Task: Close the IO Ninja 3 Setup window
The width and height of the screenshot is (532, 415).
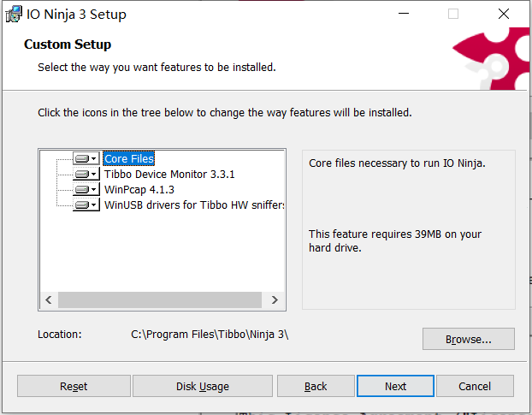Action: [x=504, y=14]
